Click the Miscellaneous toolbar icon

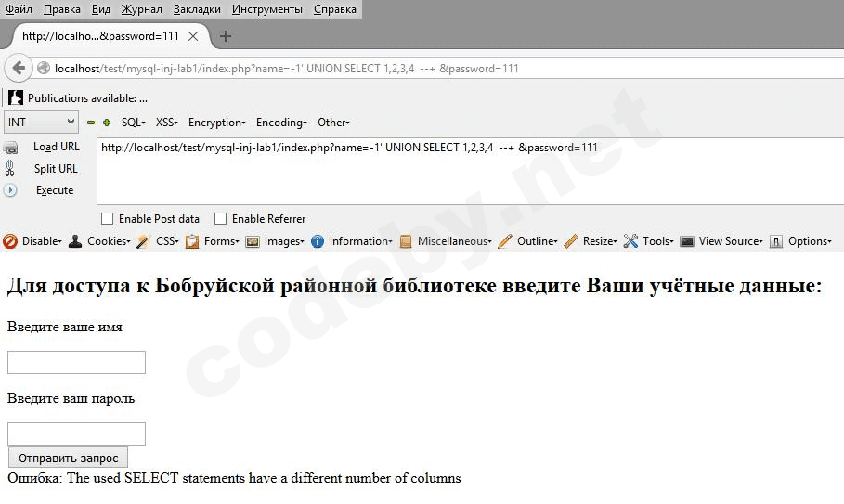coord(406,241)
